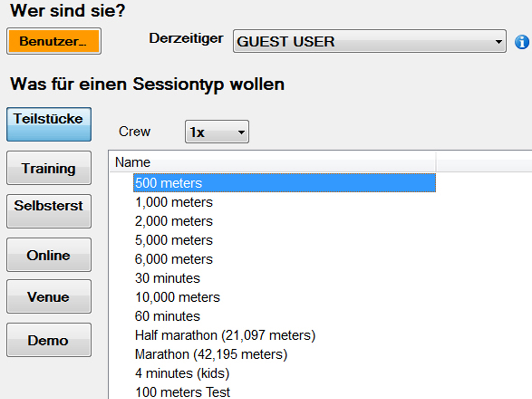This screenshot has width=532, height=399.
Task: Select the Marathon 42,195 meters entry
Action: (x=211, y=354)
